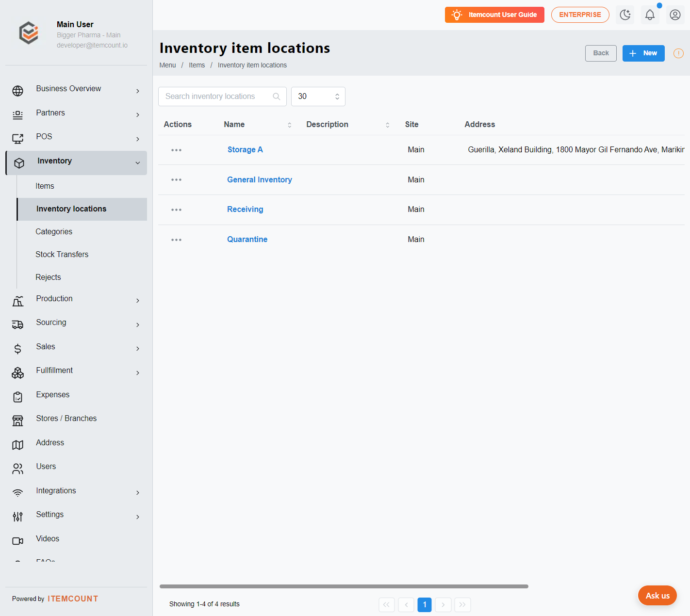Click the Itemcount logo in sidebar

(29, 33)
